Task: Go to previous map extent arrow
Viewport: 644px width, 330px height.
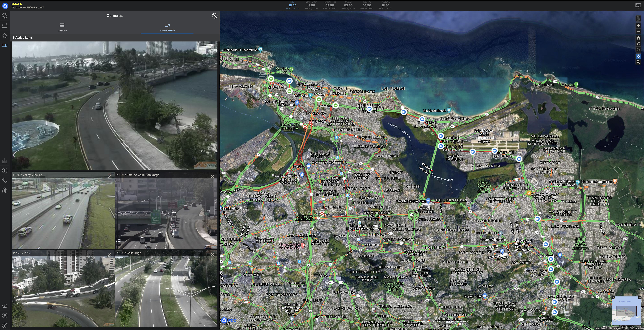Action: [638, 44]
